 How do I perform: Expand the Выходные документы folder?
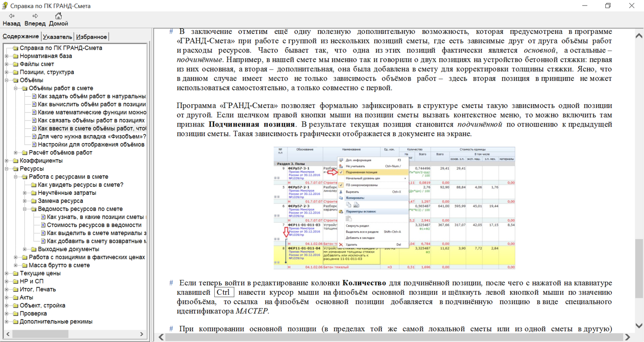click(x=25, y=249)
